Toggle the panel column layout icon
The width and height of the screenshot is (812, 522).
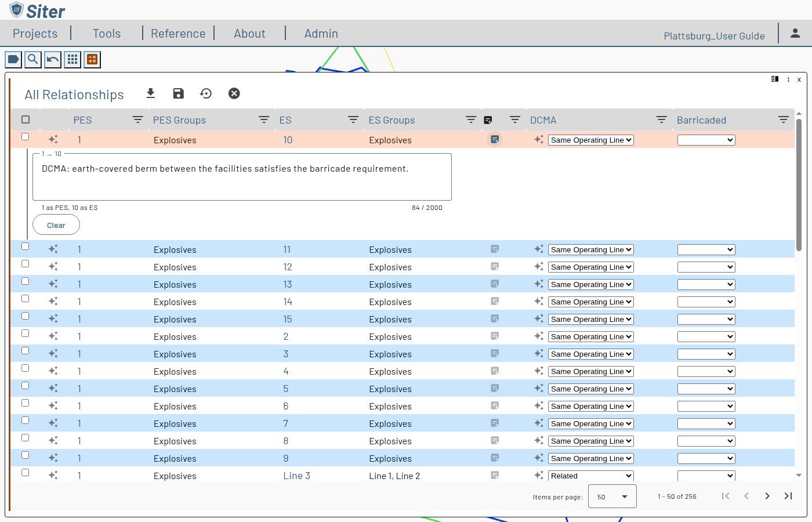click(x=775, y=79)
